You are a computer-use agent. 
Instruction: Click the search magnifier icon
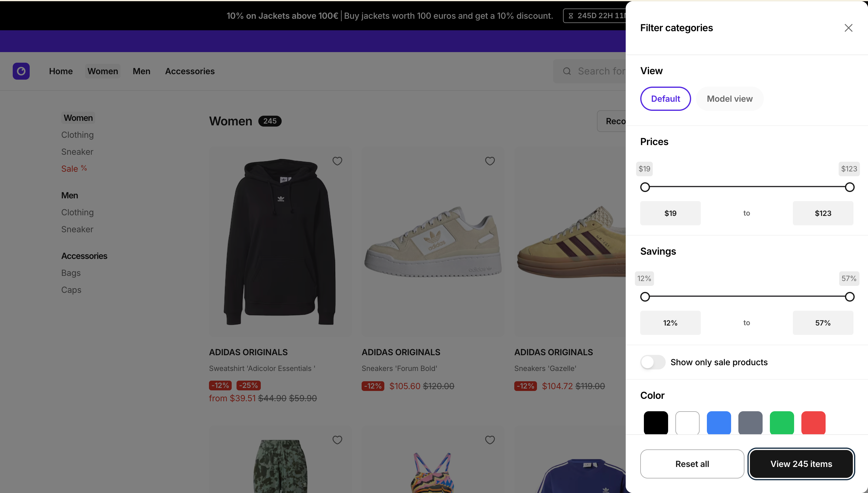pos(567,71)
